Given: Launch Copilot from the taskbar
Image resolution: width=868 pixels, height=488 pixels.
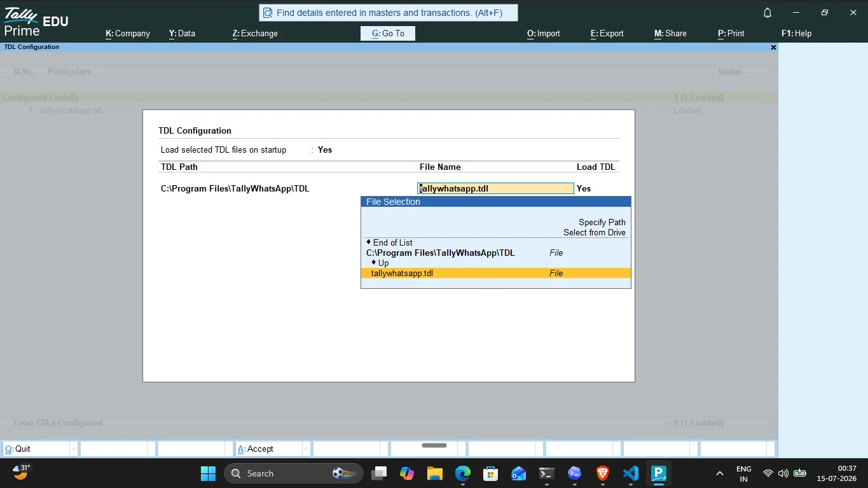Looking at the screenshot, I should pyautogui.click(x=407, y=473).
